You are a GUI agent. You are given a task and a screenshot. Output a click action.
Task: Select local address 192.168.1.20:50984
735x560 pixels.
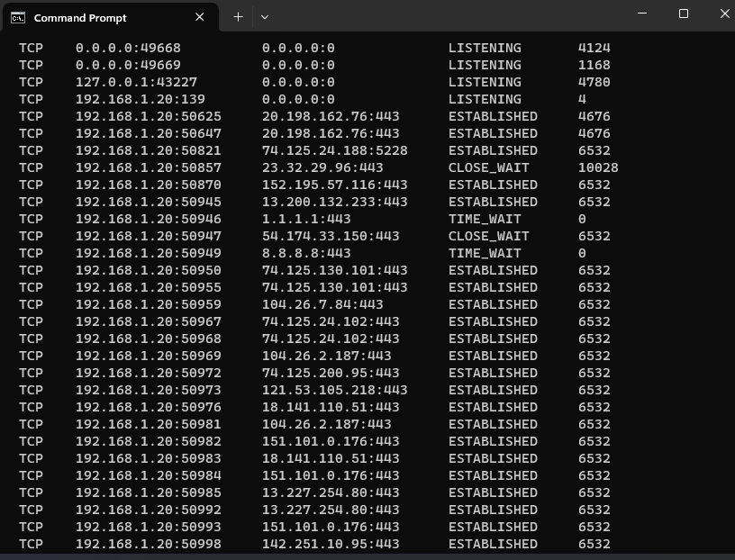pos(148,475)
